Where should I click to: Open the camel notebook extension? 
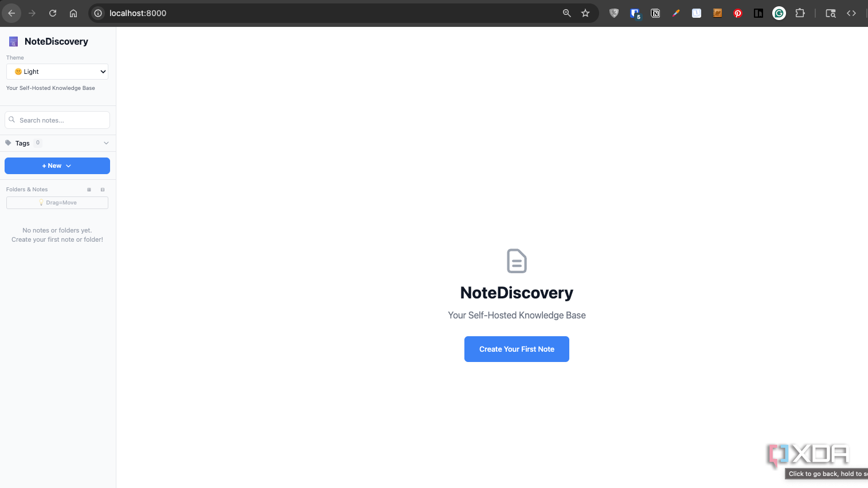click(717, 13)
